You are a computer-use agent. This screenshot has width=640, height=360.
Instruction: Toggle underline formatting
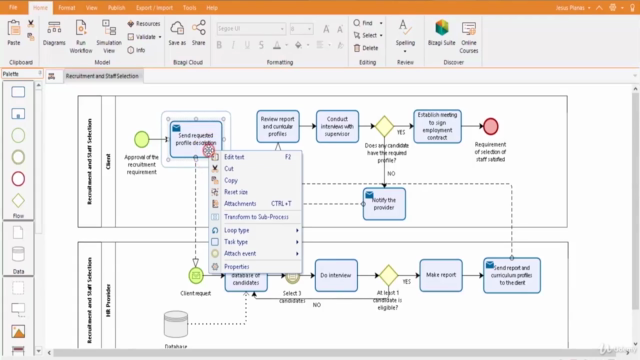[x=247, y=45]
